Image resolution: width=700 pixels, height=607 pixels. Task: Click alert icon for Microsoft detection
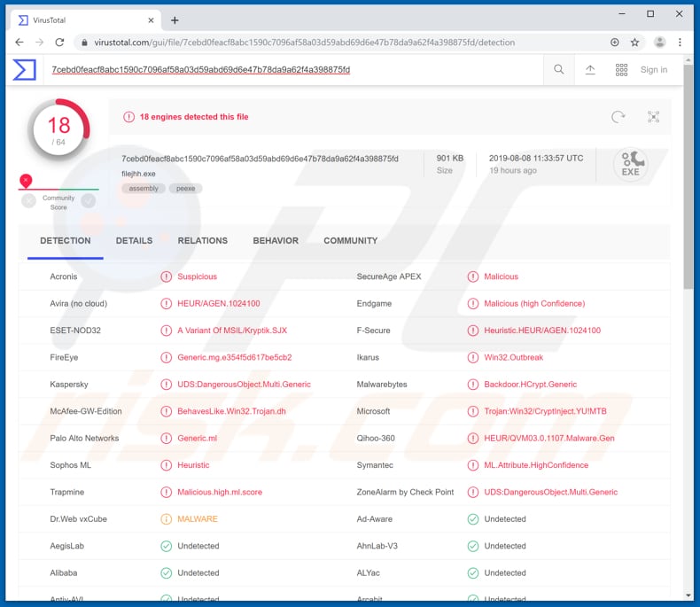coord(473,411)
